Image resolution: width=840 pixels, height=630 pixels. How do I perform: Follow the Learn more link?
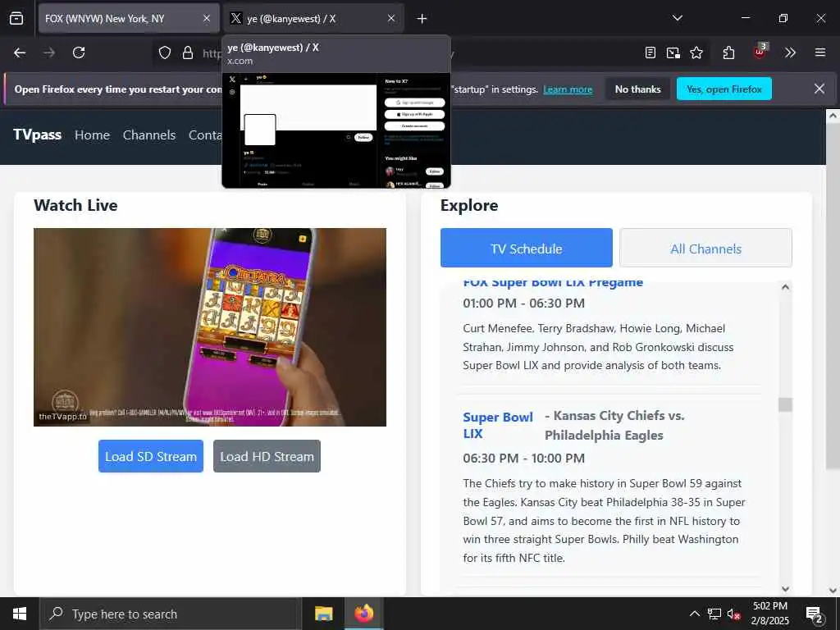click(568, 89)
